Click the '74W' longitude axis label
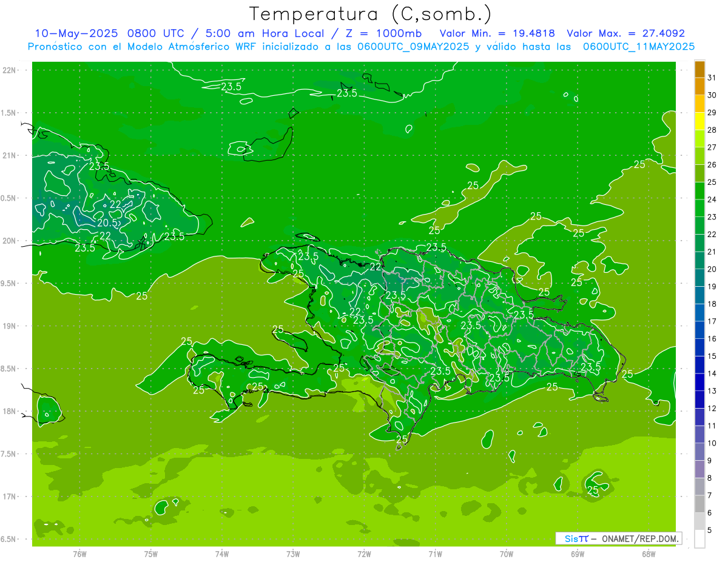Image resolution: width=728 pixels, height=562 pixels. pos(222,554)
